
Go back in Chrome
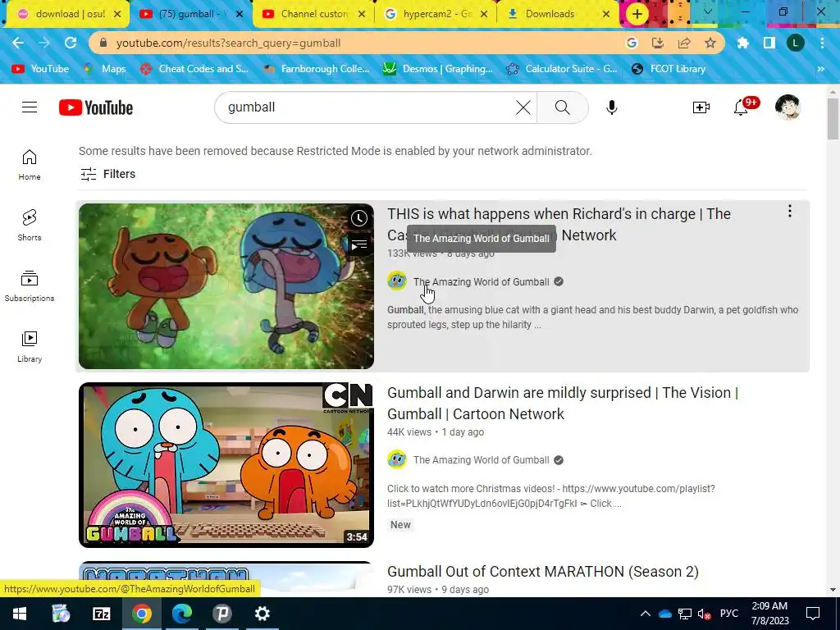[x=18, y=43]
